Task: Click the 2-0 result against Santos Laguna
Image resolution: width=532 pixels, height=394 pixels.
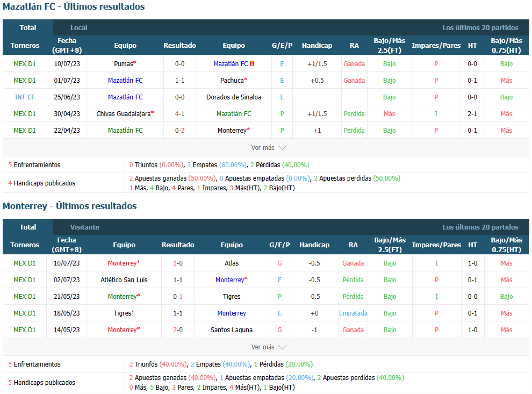Action: (178, 329)
